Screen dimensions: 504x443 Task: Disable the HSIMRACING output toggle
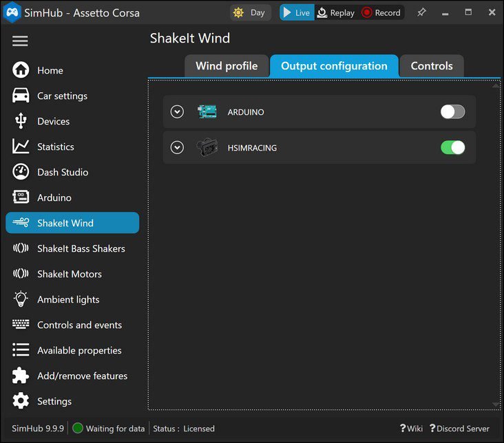452,147
